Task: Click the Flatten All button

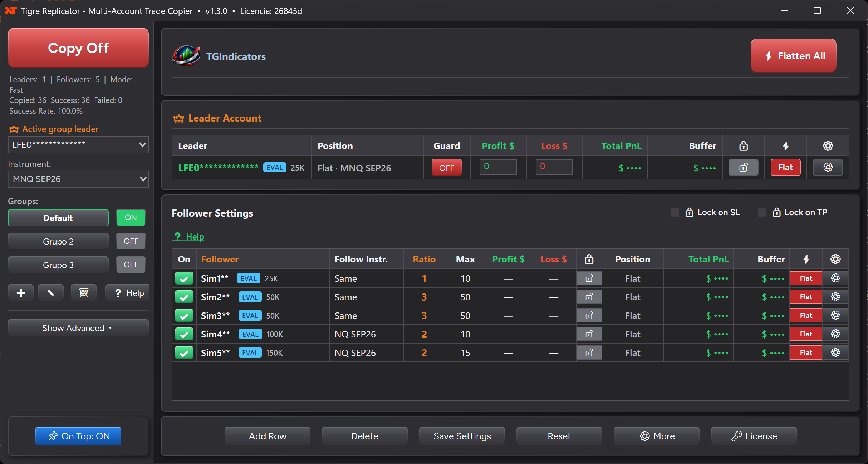Action: click(794, 56)
